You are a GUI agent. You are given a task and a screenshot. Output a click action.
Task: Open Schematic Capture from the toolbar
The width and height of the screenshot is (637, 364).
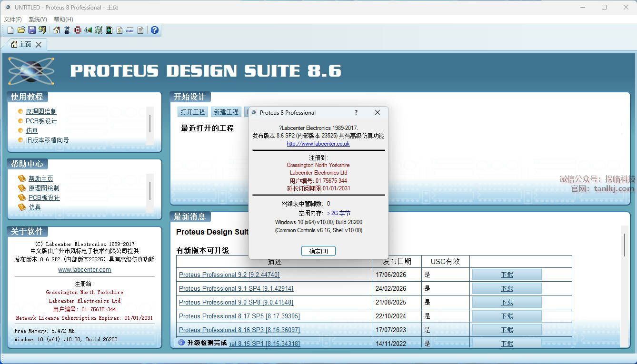(x=67, y=30)
